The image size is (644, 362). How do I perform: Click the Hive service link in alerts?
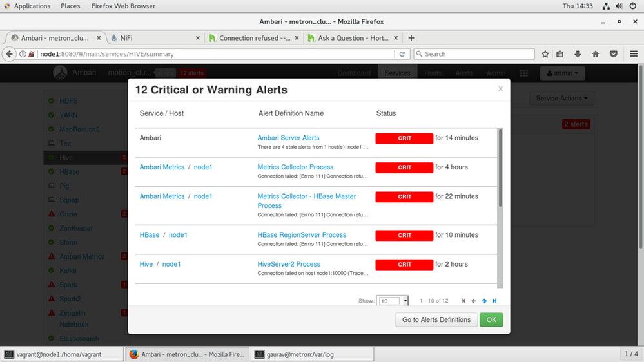146,264
